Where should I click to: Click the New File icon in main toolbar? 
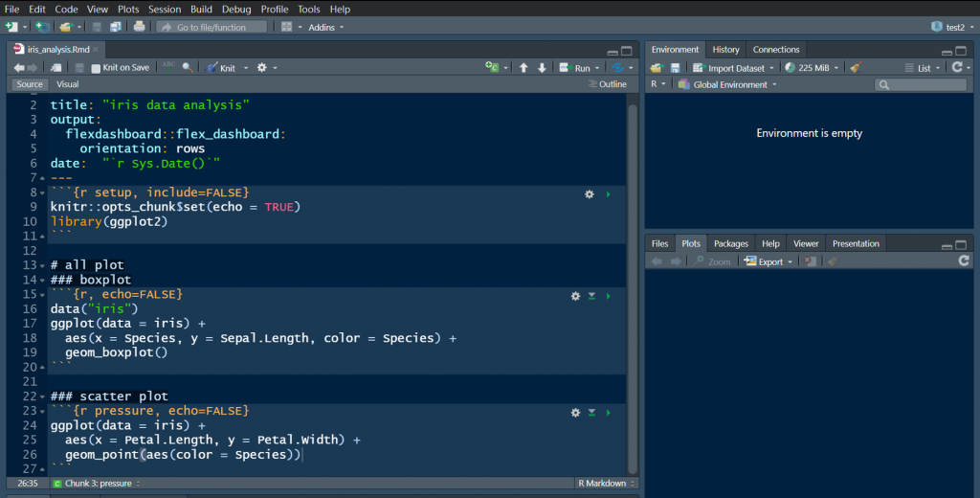11,27
